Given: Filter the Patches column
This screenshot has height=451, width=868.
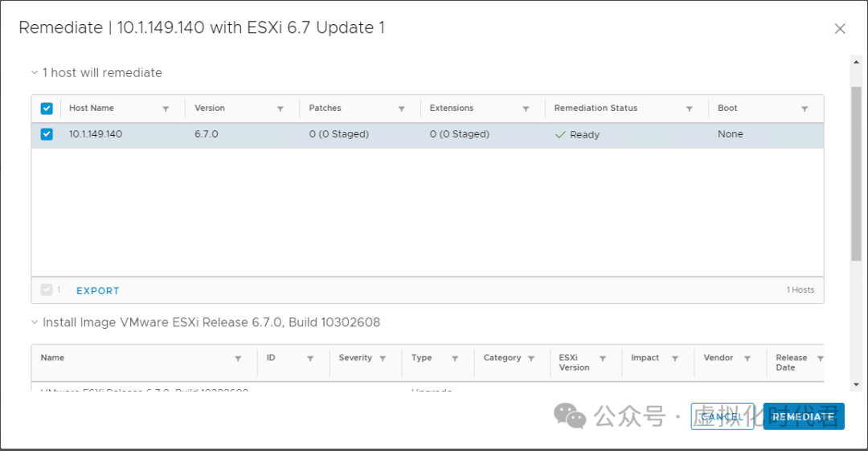Looking at the screenshot, I should pos(401,109).
